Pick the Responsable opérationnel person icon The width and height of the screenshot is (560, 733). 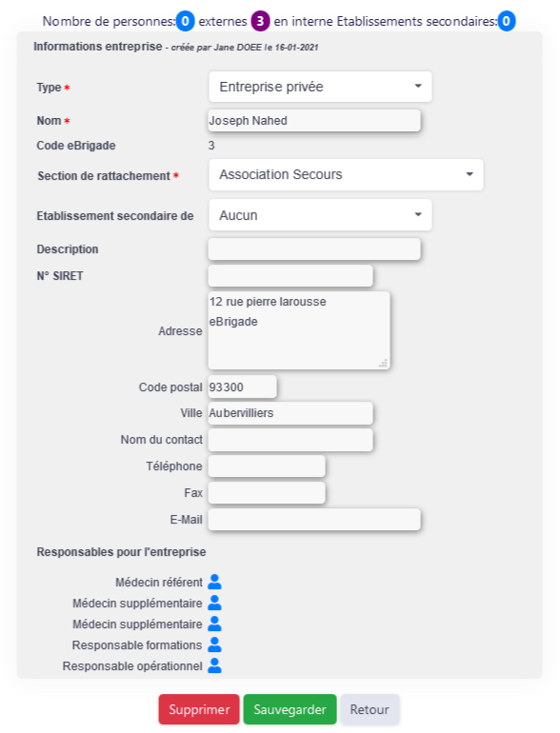[214, 665]
